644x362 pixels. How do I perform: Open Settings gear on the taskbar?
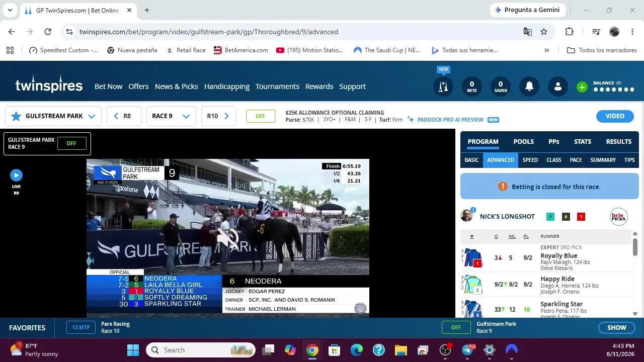pyautogui.click(x=490, y=350)
